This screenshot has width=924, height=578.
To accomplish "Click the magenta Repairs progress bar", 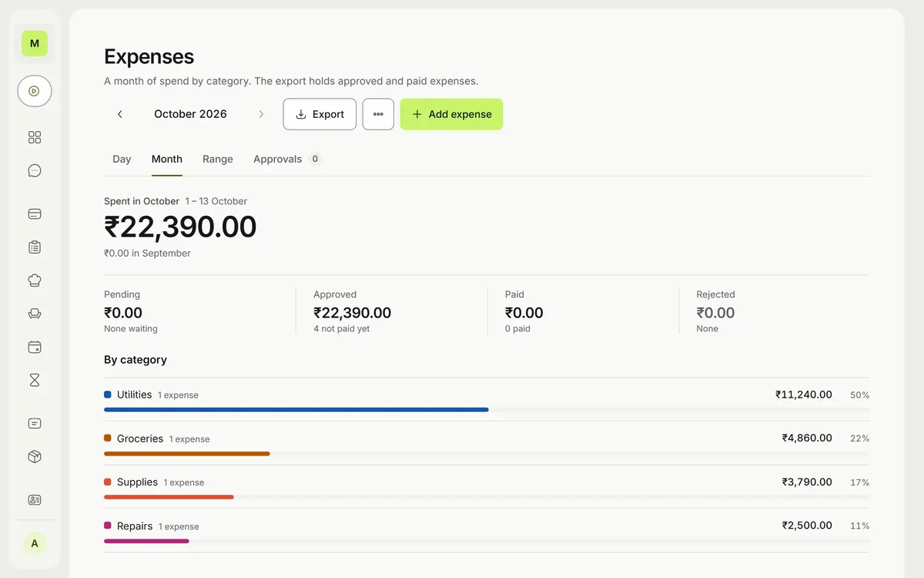I will tap(146, 541).
